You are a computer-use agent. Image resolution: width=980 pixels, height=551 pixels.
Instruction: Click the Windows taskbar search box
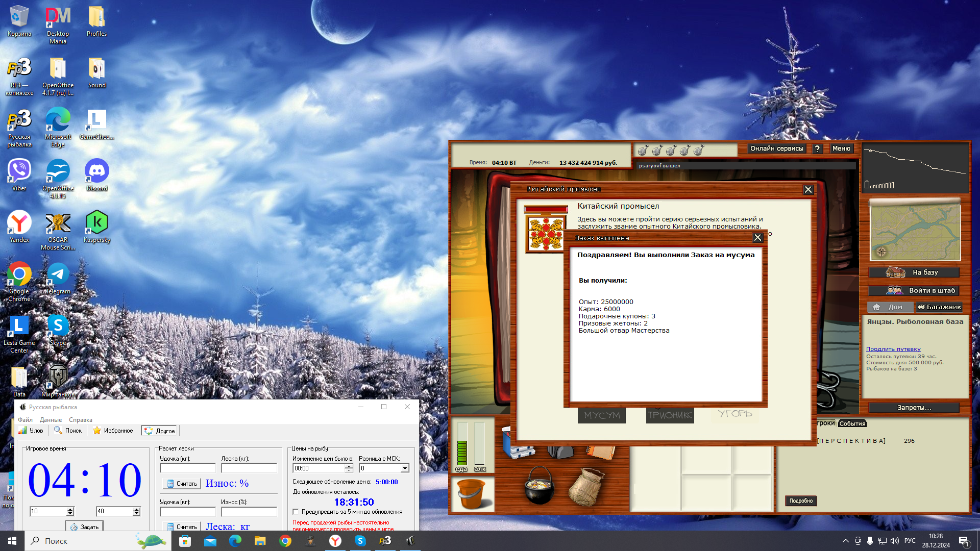(x=99, y=541)
